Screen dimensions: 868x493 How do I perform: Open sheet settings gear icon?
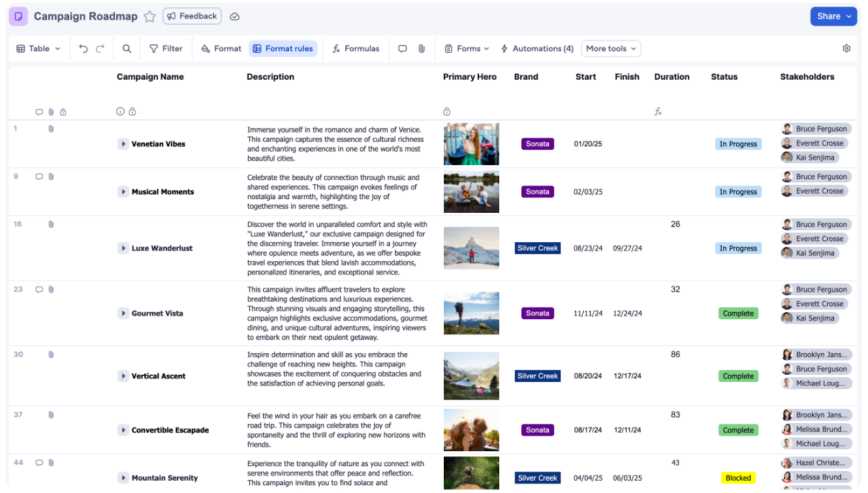pos(846,48)
